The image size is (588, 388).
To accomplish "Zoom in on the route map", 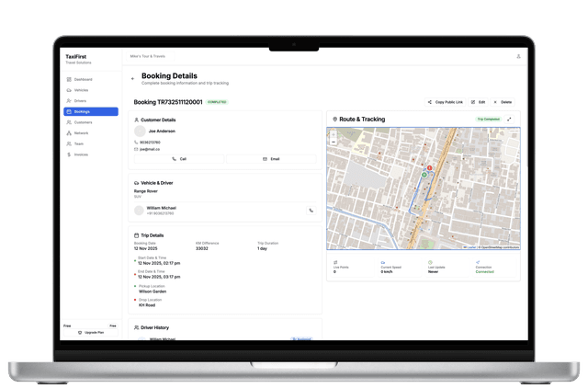I will (x=333, y=133).
